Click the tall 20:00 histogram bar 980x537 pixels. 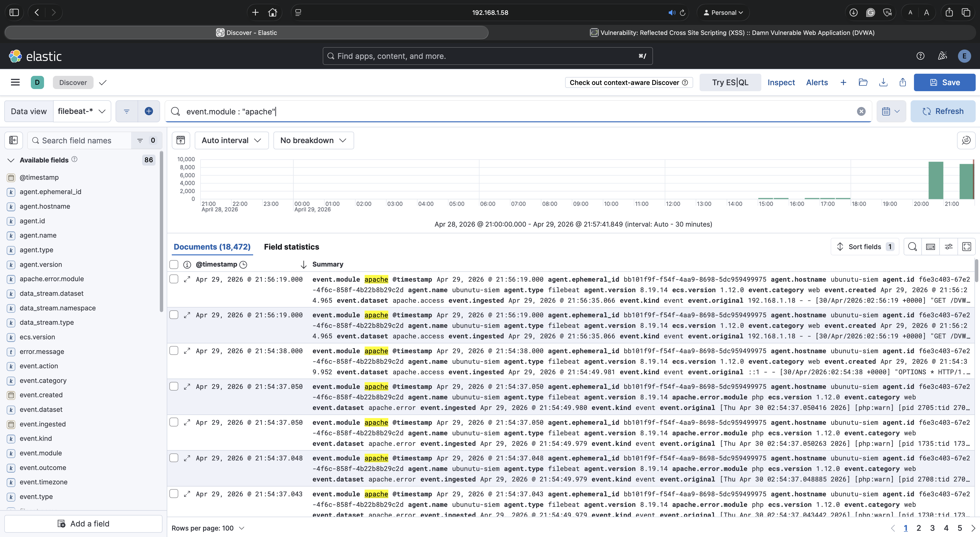pyautogui.click(x=936, y=180)
